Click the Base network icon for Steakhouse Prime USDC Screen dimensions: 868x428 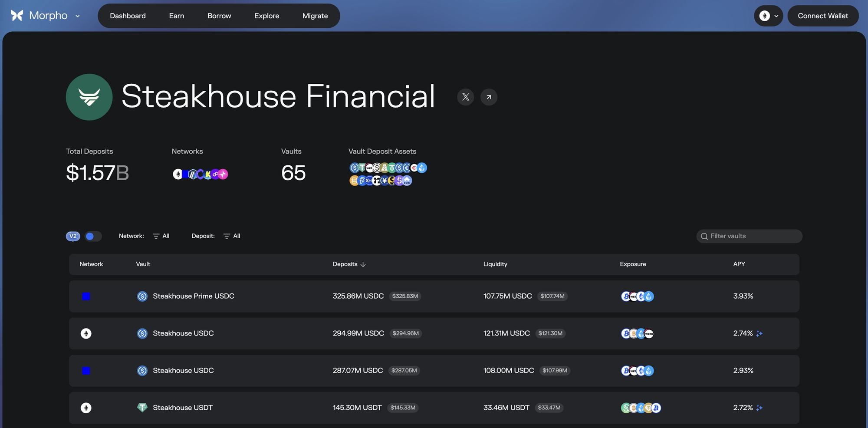86,296
